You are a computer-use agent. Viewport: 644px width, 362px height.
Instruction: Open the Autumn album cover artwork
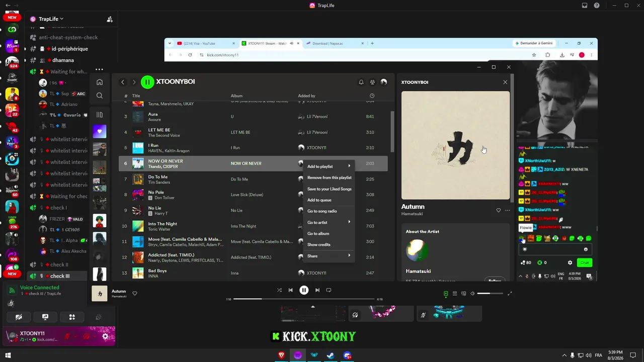click(456, 145)
